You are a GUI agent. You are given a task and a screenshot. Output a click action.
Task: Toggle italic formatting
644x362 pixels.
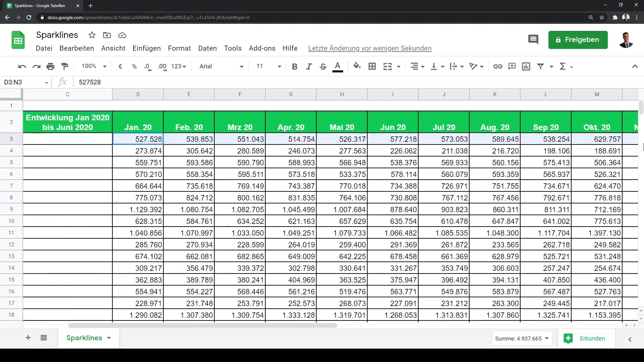(309, 66)
